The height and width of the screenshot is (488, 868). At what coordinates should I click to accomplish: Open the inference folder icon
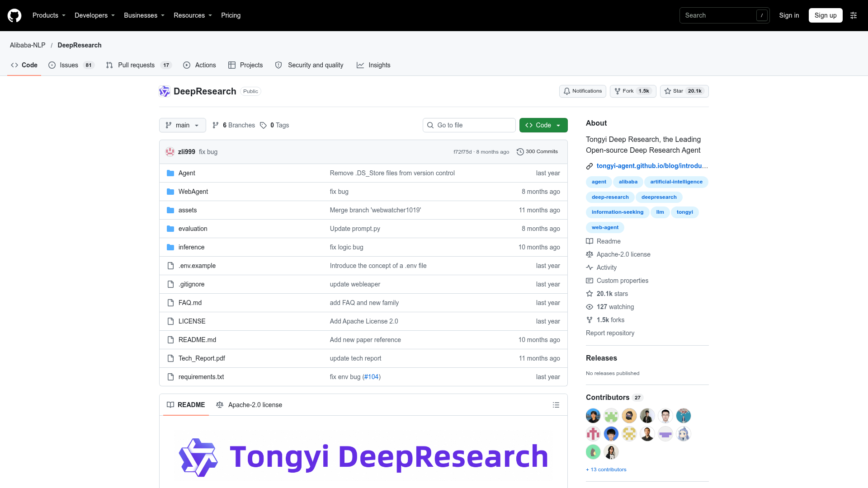click(x=170, y=247)
